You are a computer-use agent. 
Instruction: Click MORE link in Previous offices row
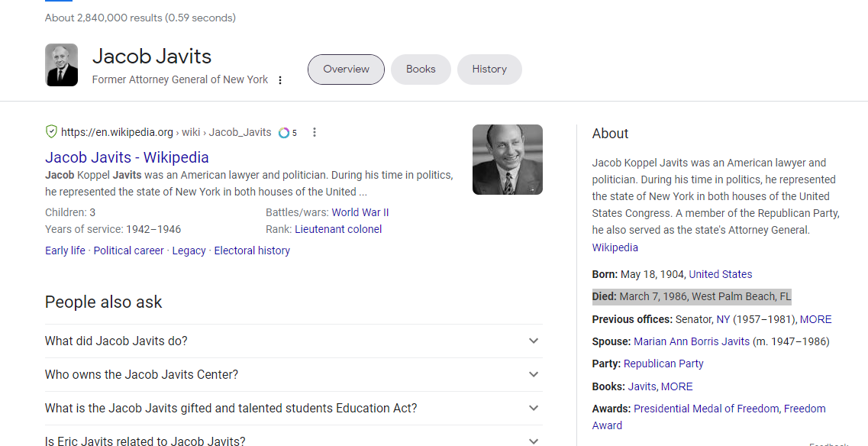click(x=815, y=319)
